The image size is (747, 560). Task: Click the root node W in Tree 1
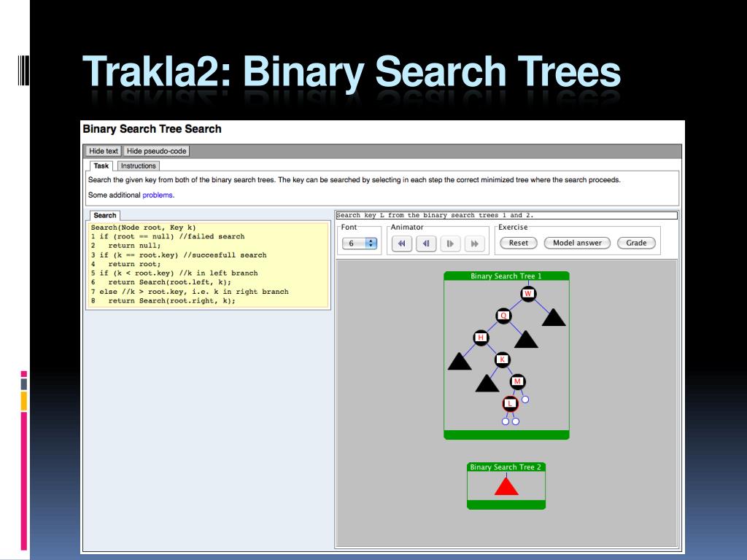pos(528,294)
